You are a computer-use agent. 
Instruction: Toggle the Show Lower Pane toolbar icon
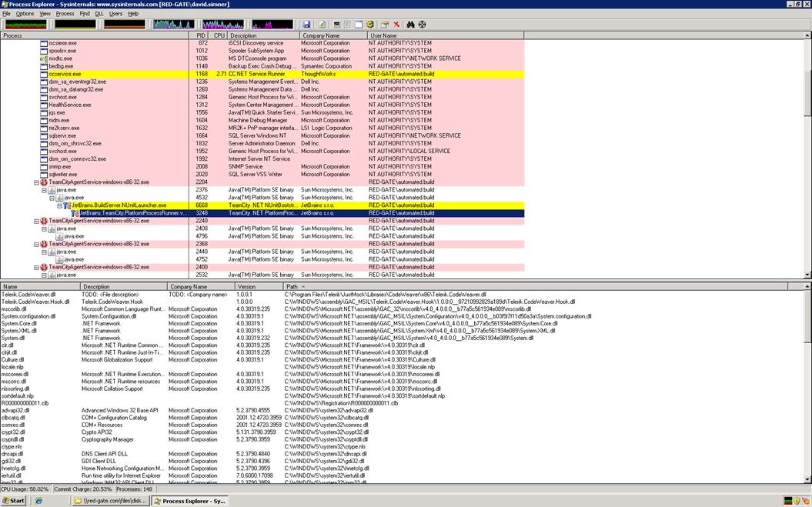[359, 25]
